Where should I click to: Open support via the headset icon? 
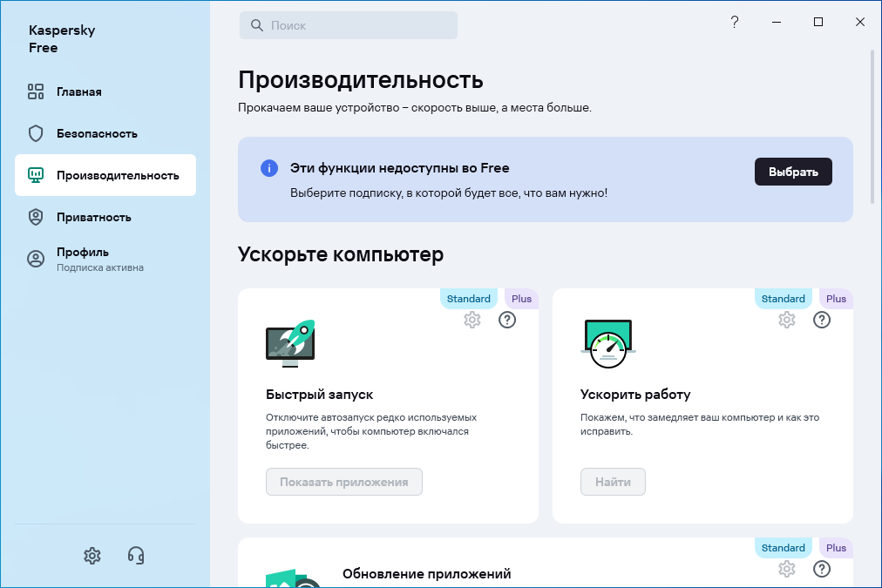pos(136,556)
